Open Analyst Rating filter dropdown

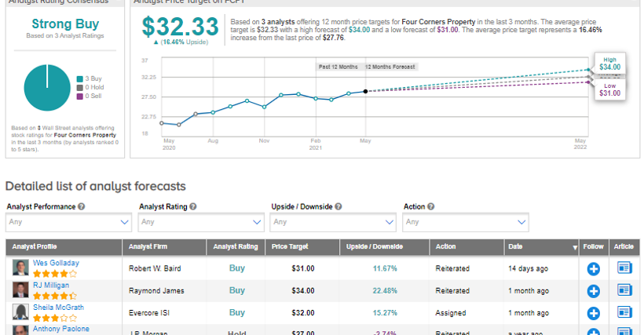pos(201,222)
